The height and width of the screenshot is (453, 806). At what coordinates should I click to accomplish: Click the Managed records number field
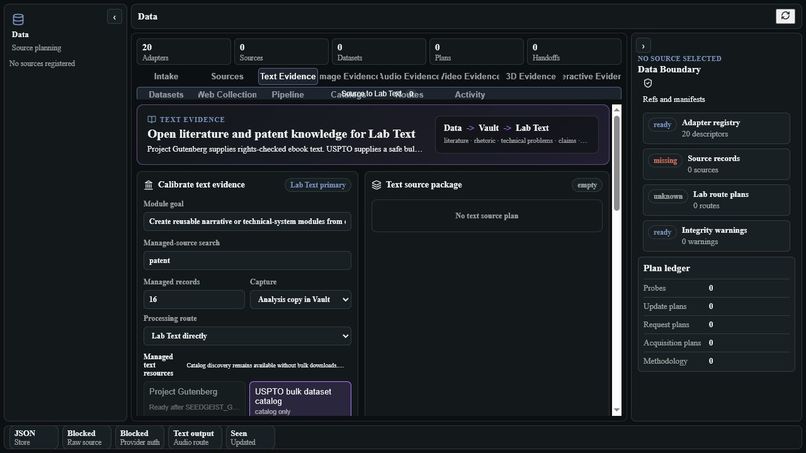[x=194, y=299]
